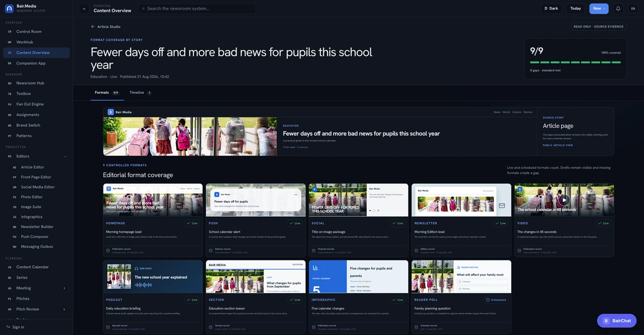The width and height of the screenshot is (644, 335).
Task: Click Read Only Source Evidence badge
Action: point(598,27)
